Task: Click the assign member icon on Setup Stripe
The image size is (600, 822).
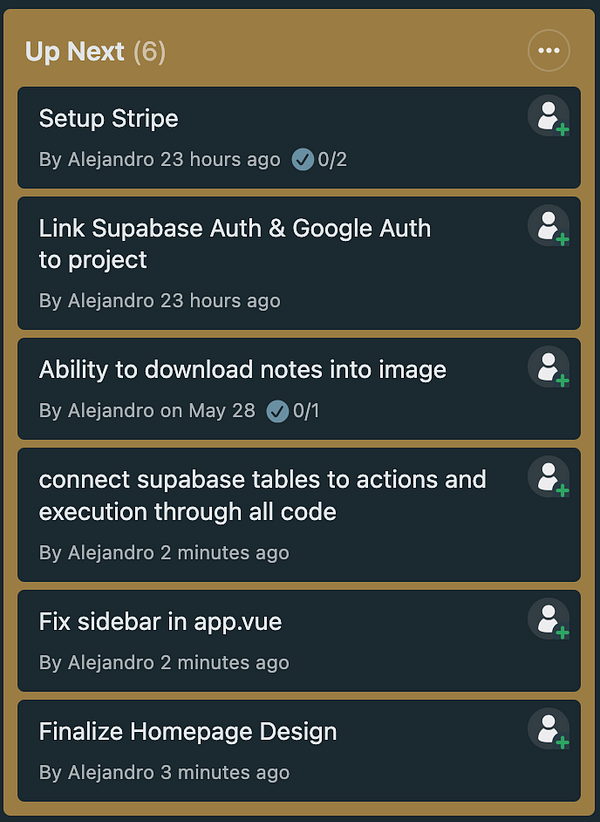Action: (x=548, y=116)
